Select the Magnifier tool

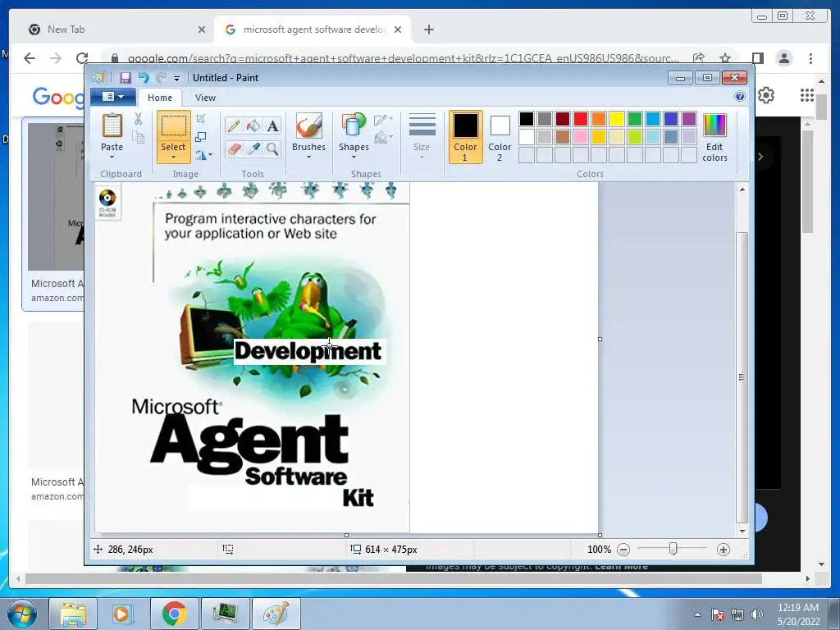point(272,148)
